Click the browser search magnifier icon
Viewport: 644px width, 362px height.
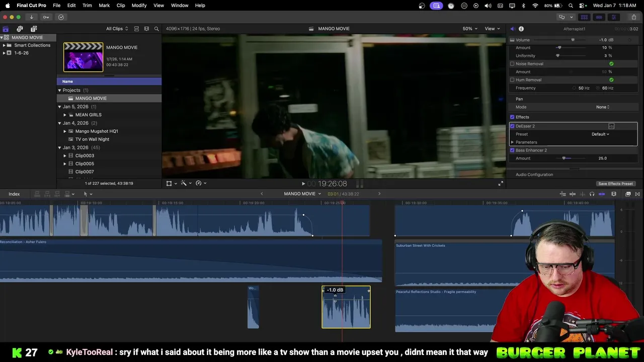point(156,29)
